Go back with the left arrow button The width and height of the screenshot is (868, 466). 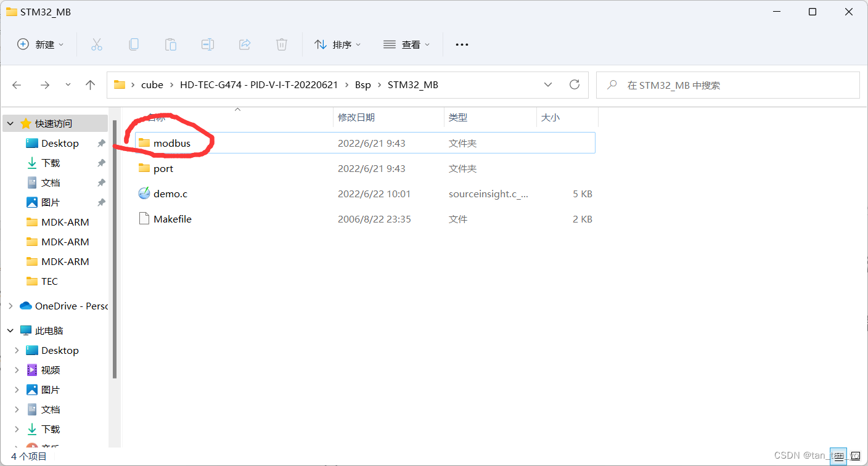pos(17,85)
